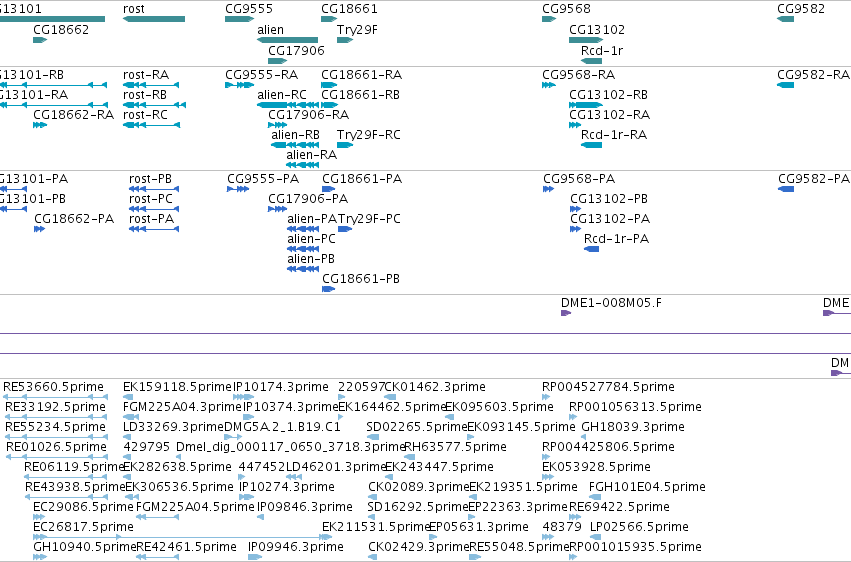The image size is (851, 562).
Task: Select the CG13102 gene label
Action: [x=597, y=30]
